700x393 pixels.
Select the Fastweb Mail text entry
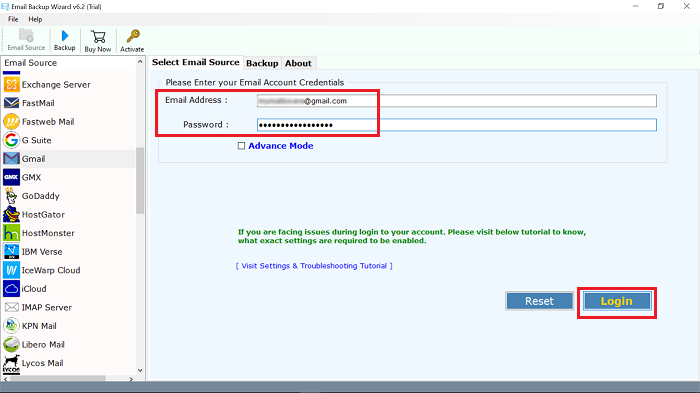coord(48,121)
